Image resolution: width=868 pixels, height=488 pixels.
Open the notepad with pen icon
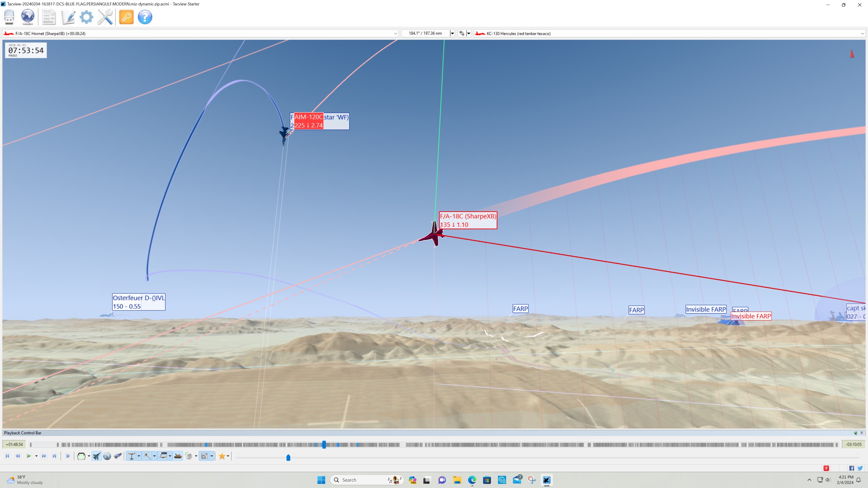68,17
